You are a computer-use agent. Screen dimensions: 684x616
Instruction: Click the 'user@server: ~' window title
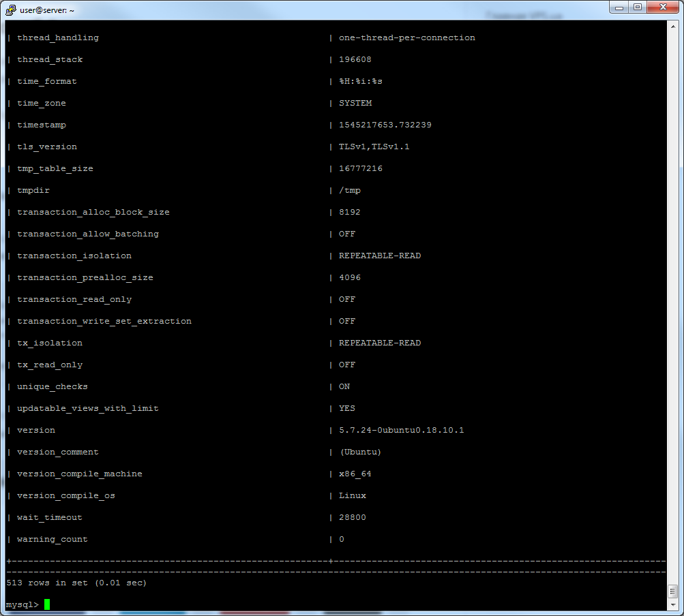click(x=47, y=10)
